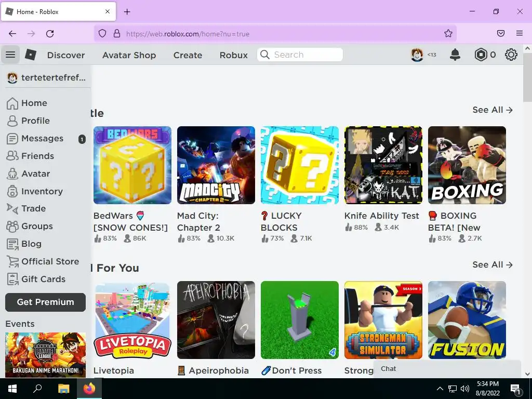Show hidden system tray icons
Viewport: 532px width, 399px height.
click(x=440, y=389)
